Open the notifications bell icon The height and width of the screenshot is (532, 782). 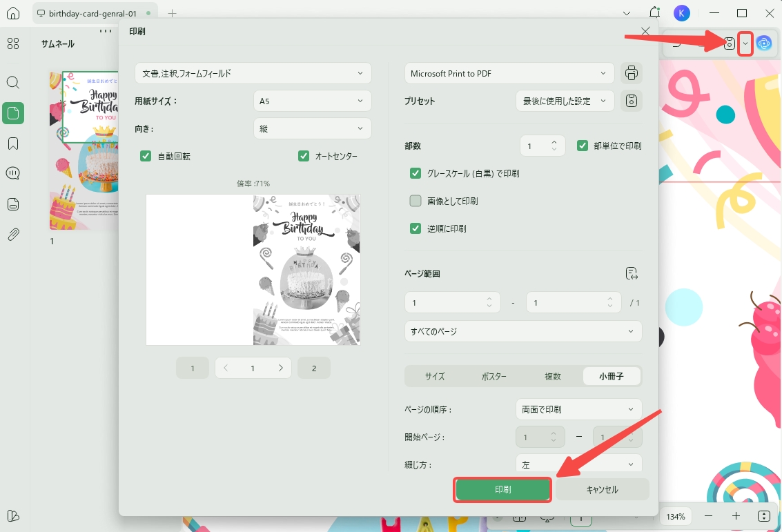coord(654,12)
